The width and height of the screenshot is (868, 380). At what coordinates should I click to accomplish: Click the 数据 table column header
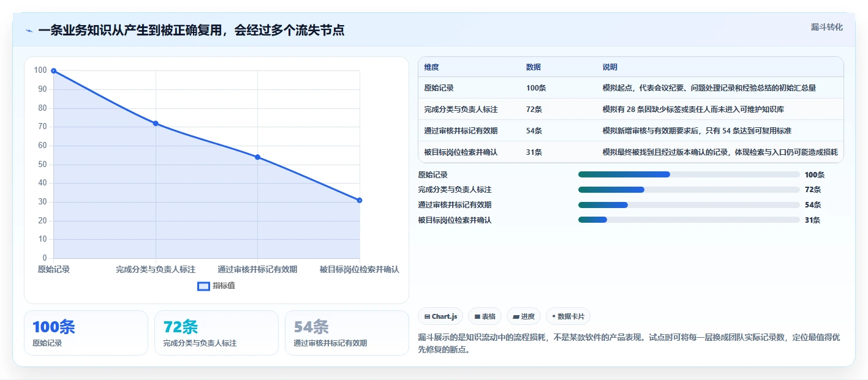tap(534, 67)
